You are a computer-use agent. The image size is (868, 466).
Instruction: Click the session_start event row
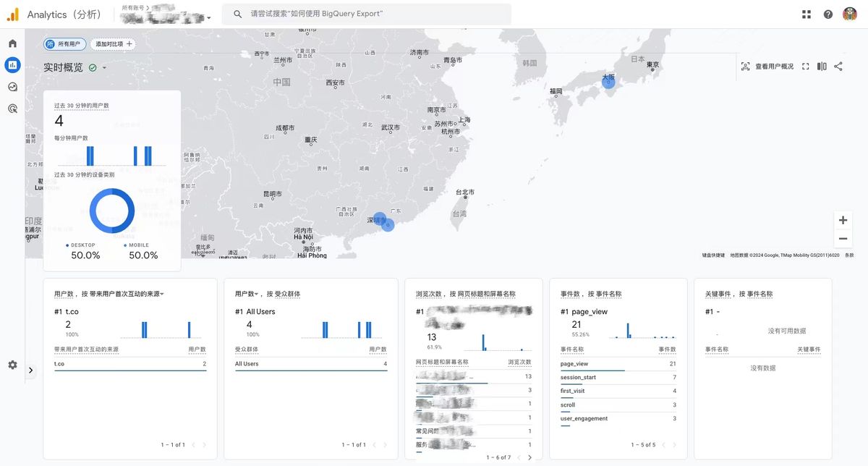point(618,378)
